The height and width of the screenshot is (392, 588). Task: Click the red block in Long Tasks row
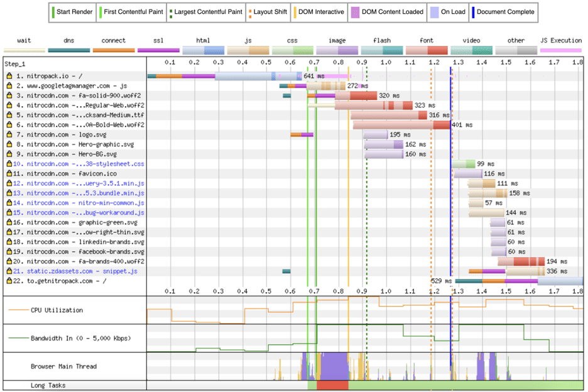pyautogui.click(x=332, y=385)
